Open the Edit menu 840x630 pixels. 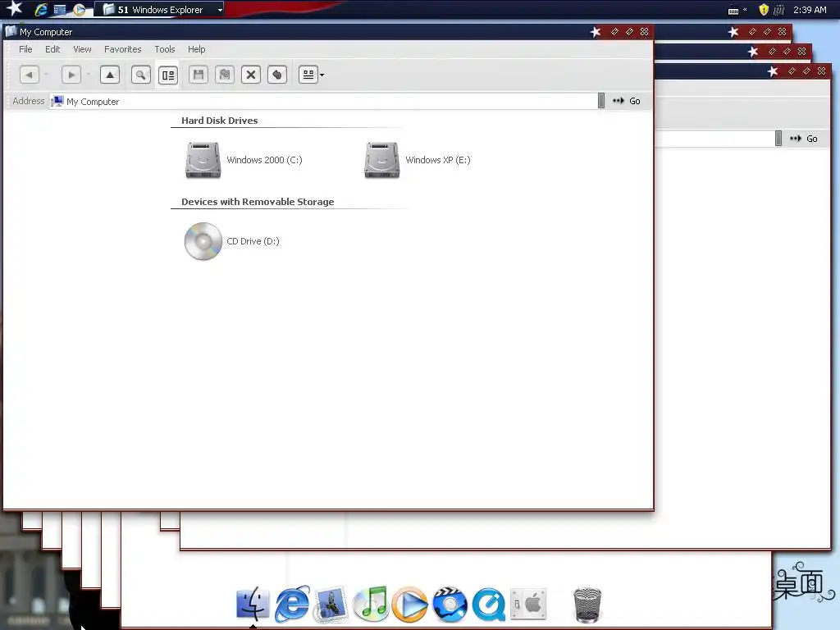pos(52,49)
